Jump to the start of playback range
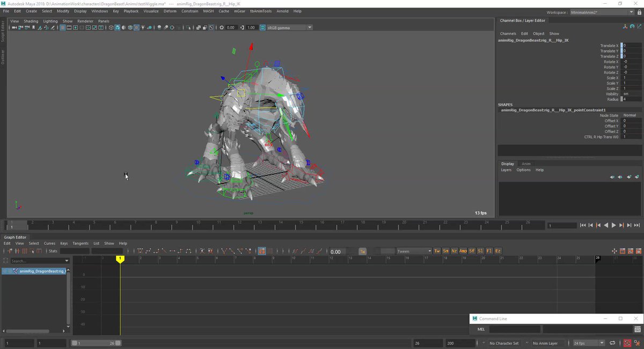Viewport: 644px width, 349px height. click(583, 226)
